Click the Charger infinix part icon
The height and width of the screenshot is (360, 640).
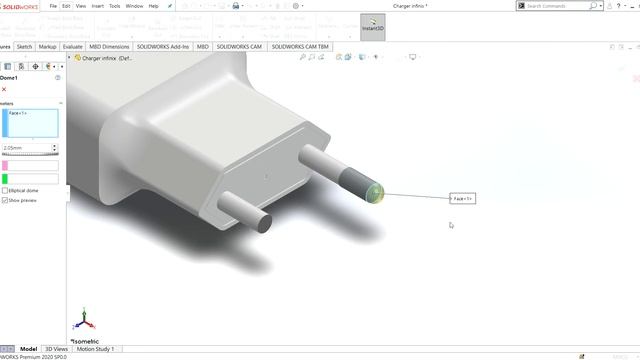point(78,58)
